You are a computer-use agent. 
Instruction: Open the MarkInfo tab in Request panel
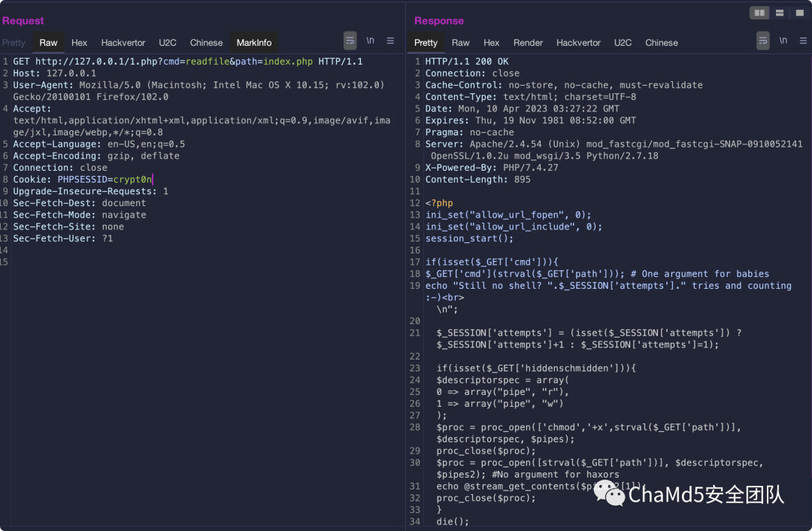pos(254,43)
